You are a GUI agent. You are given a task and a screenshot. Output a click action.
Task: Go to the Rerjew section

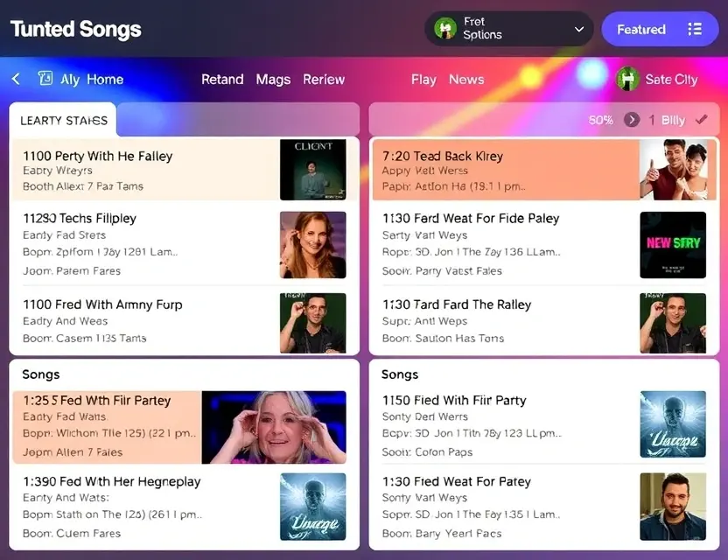pyautogui.click(x=324, y=80)
